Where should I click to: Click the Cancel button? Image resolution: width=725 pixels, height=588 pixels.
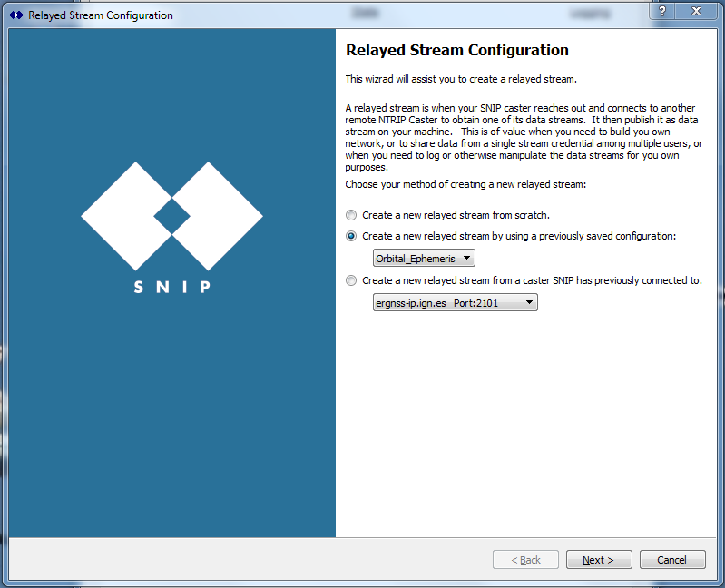pyautogui.click(x=672, y=559)
